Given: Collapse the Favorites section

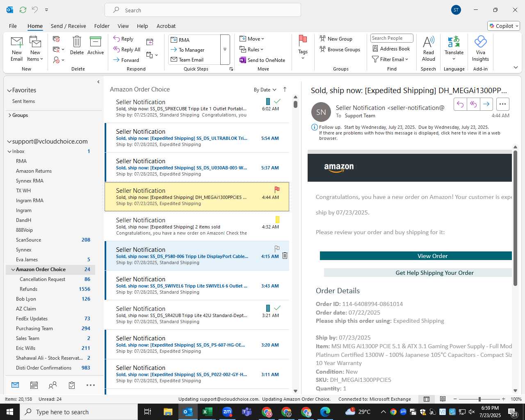Looking at the screenshot, I should tap(9, 91).
